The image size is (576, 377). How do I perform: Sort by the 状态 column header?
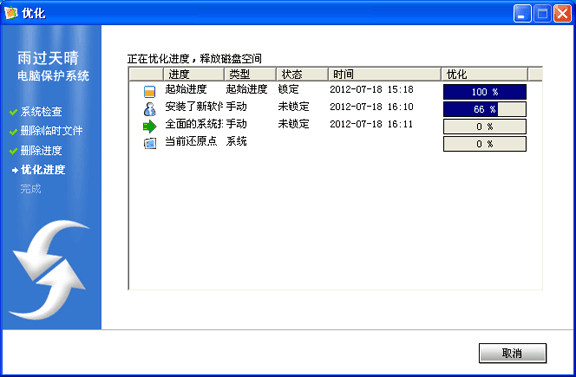[302, 74]
